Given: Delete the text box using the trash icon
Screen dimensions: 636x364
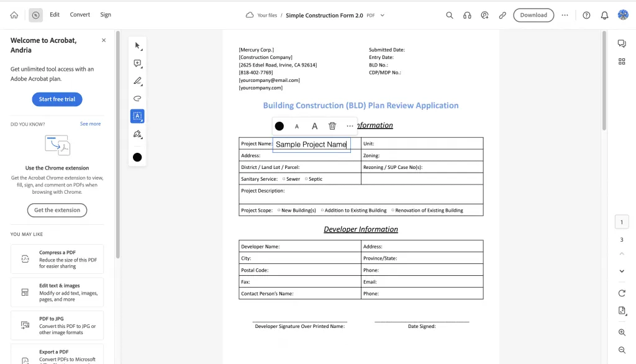Looking at the screenshot, I should 332,125.
